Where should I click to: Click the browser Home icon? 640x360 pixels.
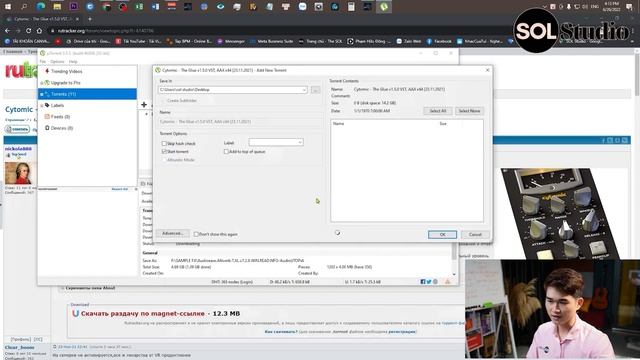pyautogui.click(x=39, y=31)
